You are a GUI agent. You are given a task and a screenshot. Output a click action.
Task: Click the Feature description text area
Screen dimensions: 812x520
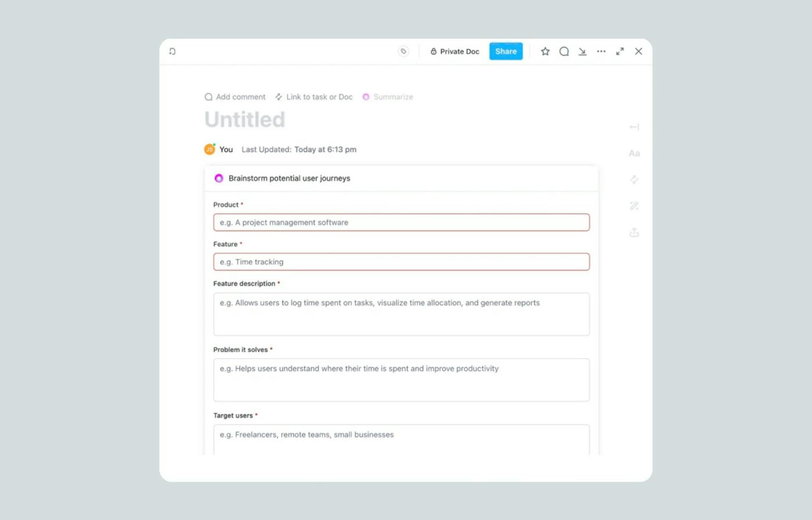(401, 314)
